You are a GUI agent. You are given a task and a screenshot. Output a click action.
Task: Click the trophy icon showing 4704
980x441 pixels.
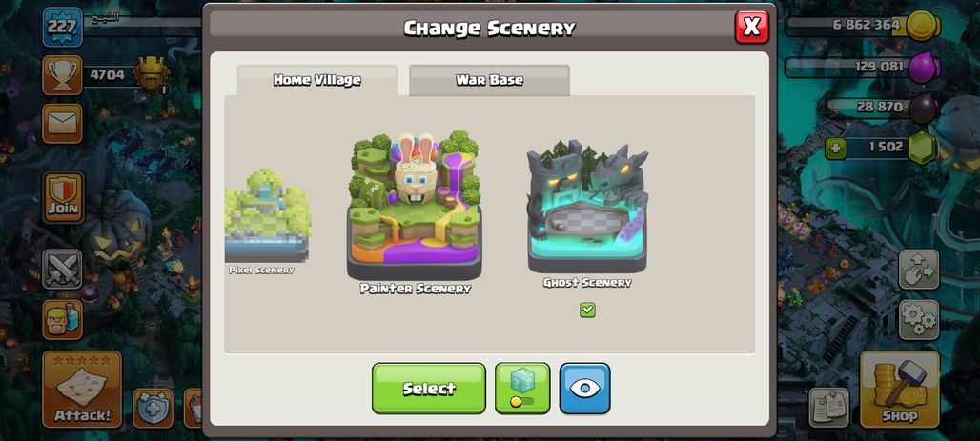(63, 75)
